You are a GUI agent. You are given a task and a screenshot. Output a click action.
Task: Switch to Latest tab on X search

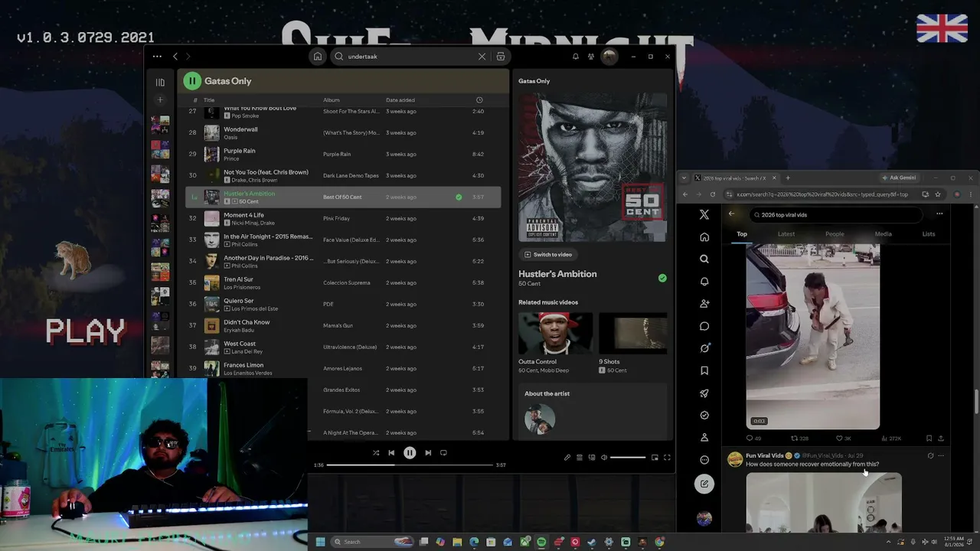click(786, 234)
